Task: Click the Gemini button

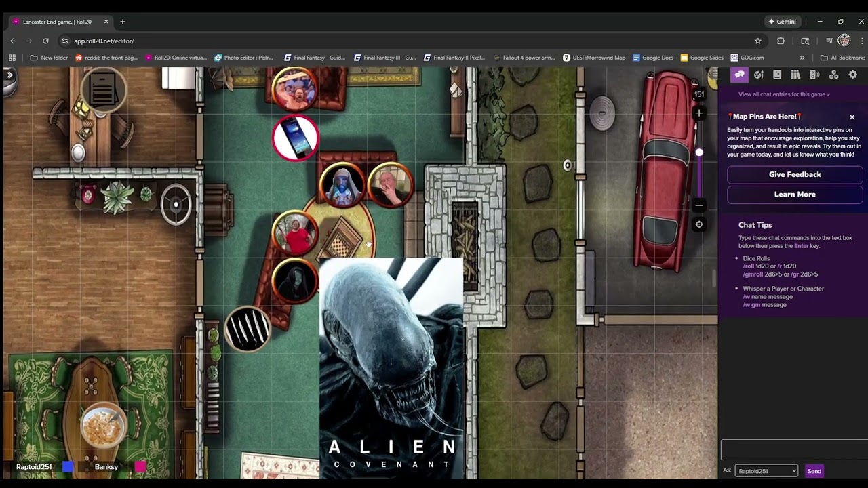Action: pos(782,22)
